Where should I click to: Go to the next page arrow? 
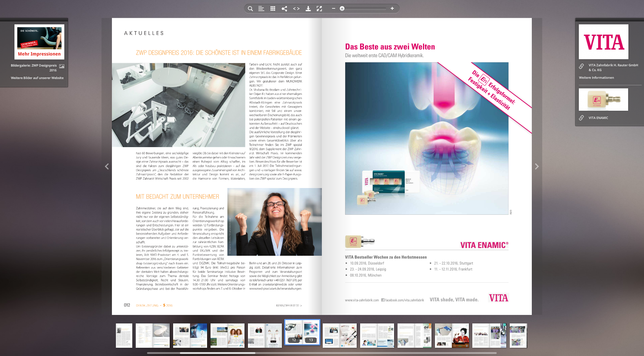pyautogui.click(x=537, y=166)
